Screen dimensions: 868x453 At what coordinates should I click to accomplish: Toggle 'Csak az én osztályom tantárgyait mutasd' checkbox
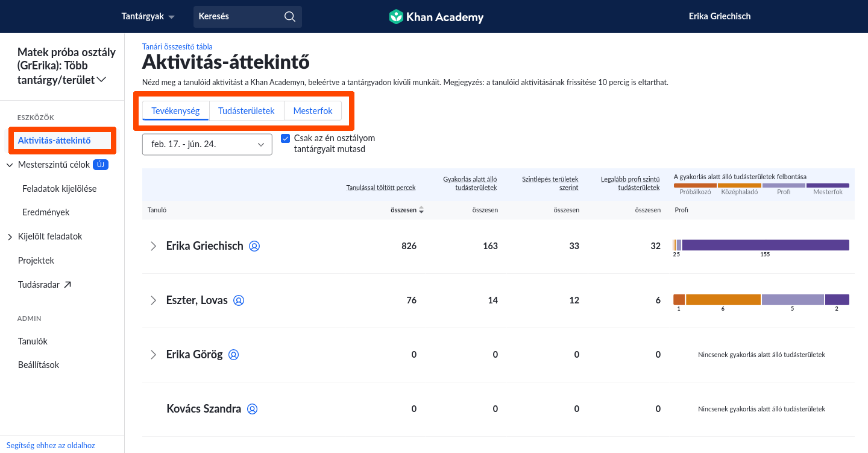pos(286,139)
